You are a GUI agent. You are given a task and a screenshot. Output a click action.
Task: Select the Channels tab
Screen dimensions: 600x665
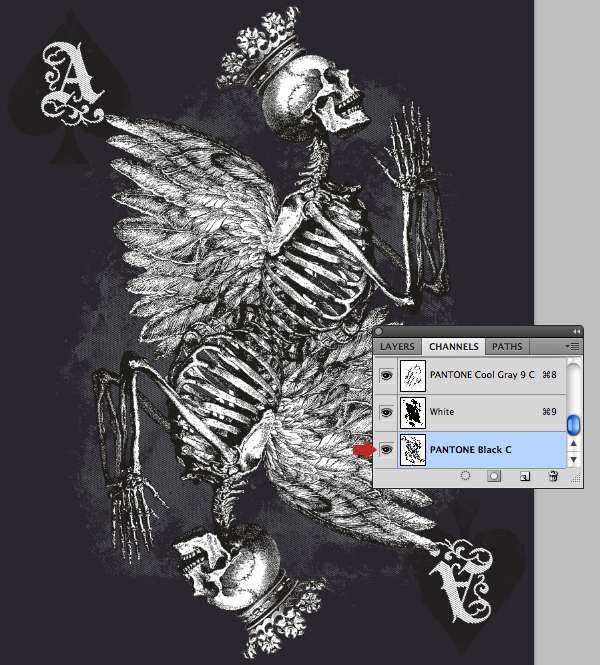pyautogui.click(x=453, y=346)
